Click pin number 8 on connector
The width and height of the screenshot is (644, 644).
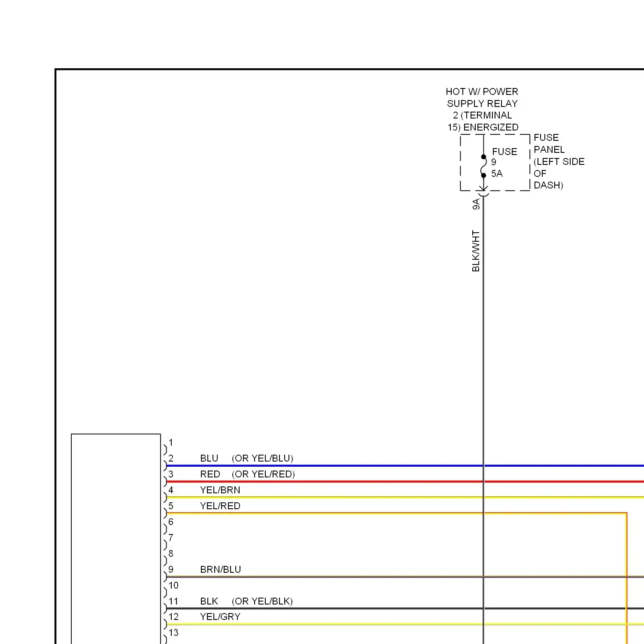click(x=171, y=554)
